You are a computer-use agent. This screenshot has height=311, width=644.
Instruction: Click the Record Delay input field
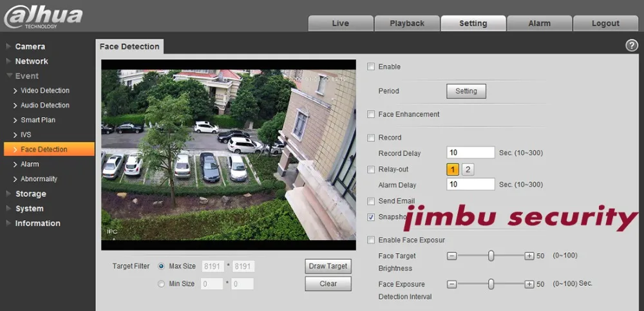pos(471,153)
